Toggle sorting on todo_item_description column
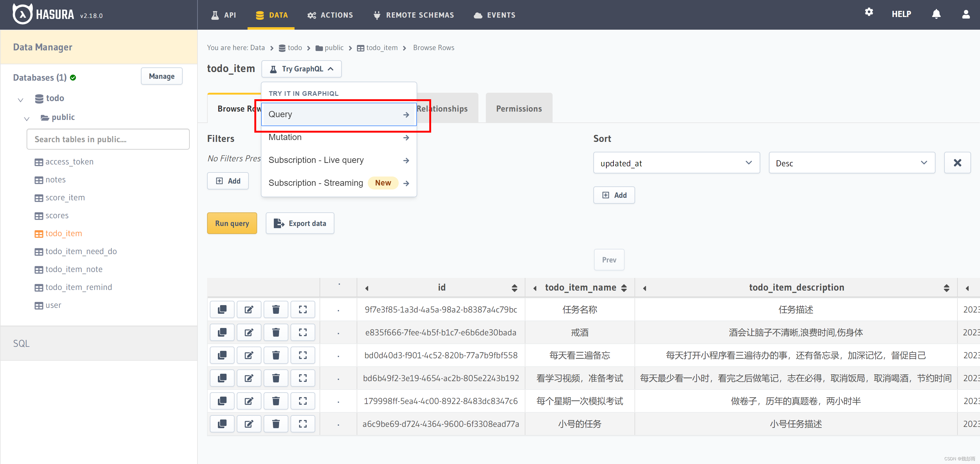This screenshot has height=464, width=980. pyautogui.click(x=946, y=288)
